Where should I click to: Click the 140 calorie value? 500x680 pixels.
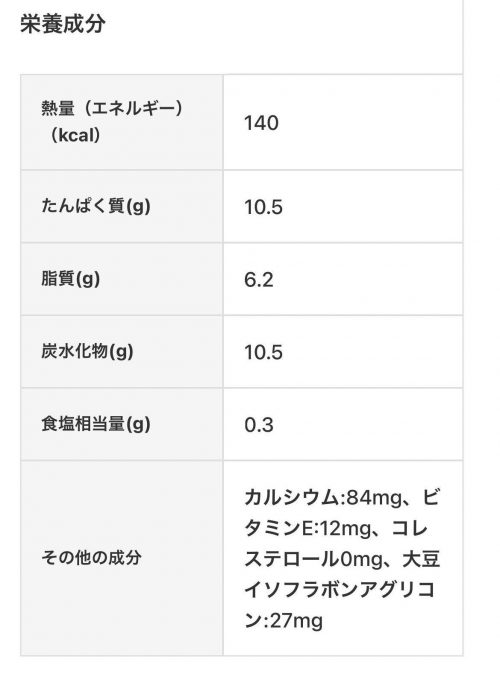click(x=261, y=123)
